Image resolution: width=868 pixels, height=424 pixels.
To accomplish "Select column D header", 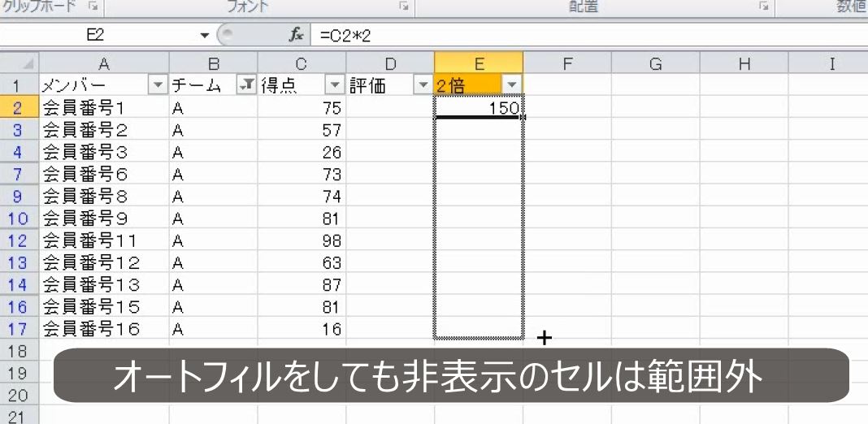I will (390, 63).
